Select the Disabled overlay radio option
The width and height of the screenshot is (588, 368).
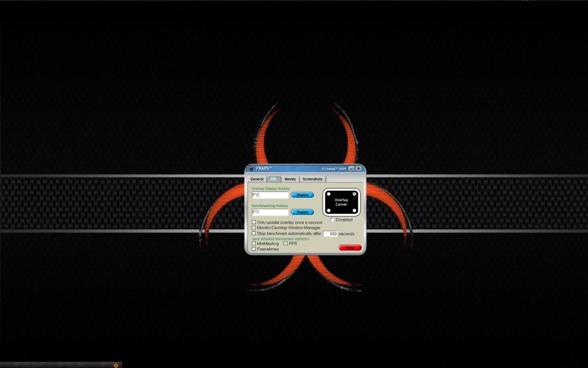tap(332, 220)
